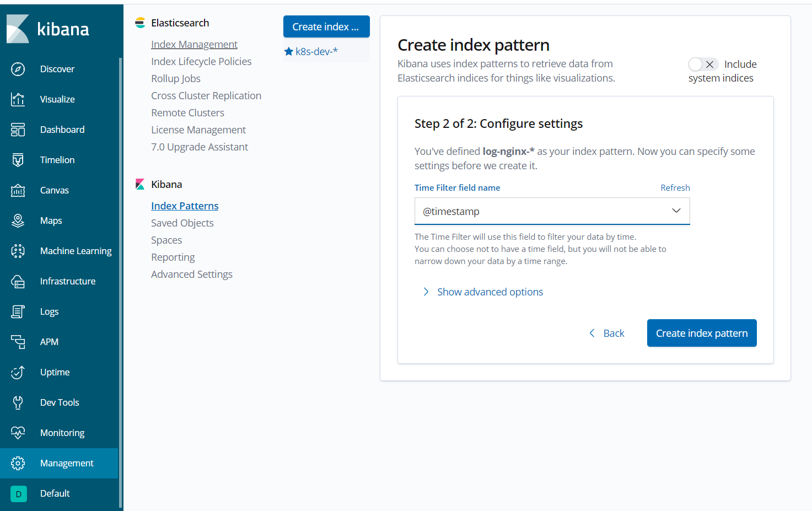Viewport: 812px width, 511px height.
Task: Click the Default space avatar icon
Action: 18,494
